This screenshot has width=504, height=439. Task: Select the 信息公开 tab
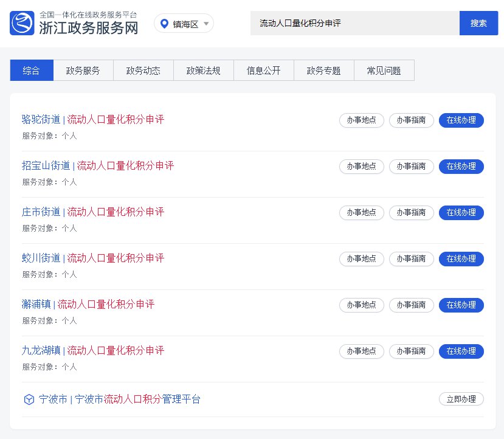[x=263, y=71]
